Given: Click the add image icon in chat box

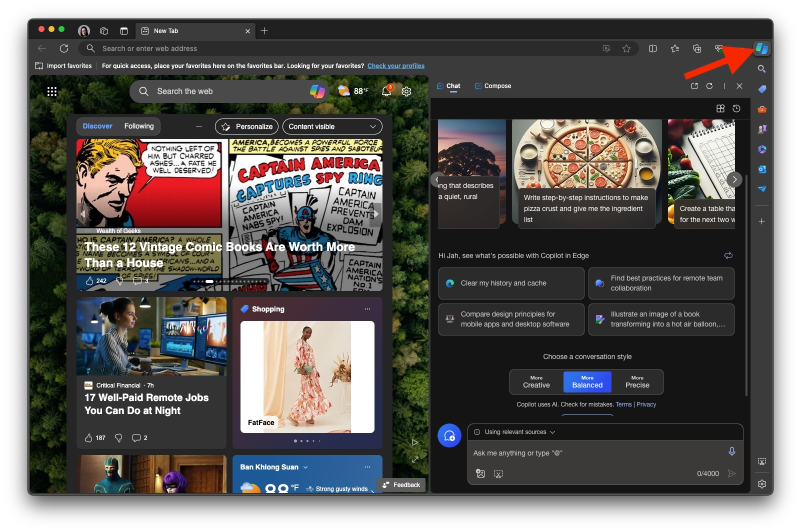Looking at the screenshot, I should 480,473.
